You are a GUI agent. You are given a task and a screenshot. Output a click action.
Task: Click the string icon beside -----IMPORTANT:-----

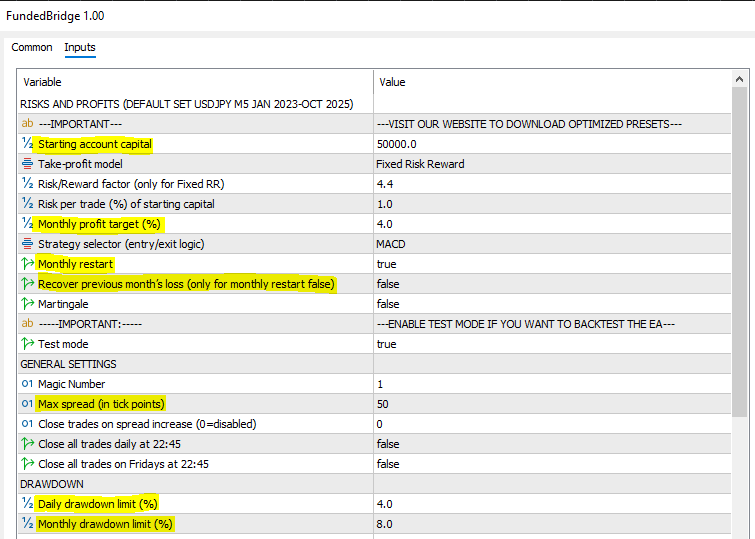27,324
